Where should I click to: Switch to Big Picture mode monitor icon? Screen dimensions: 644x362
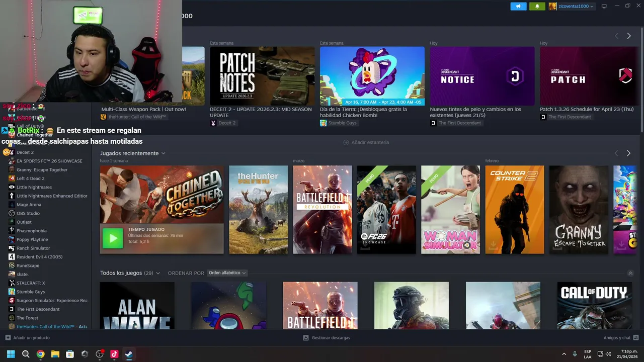[x=604, y=7]
